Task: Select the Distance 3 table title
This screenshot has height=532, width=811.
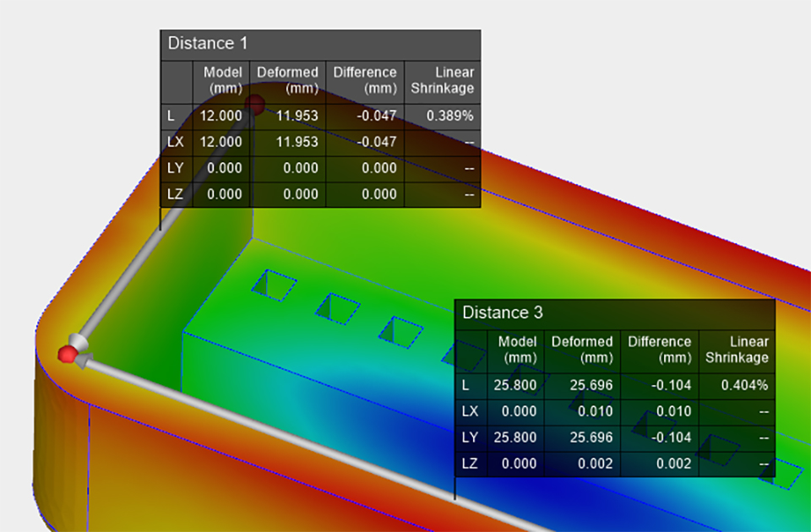Action: point(503,312)
